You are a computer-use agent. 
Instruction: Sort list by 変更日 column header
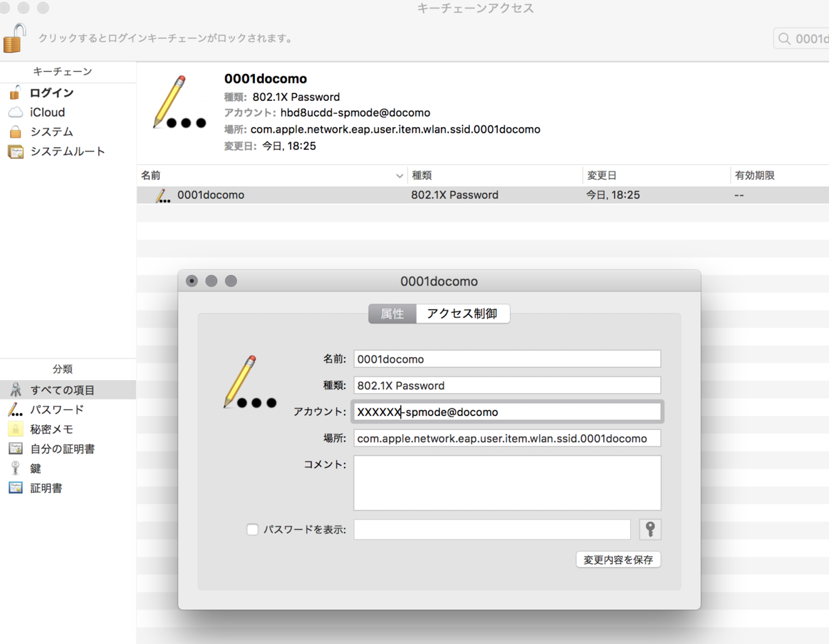(656, 176)
